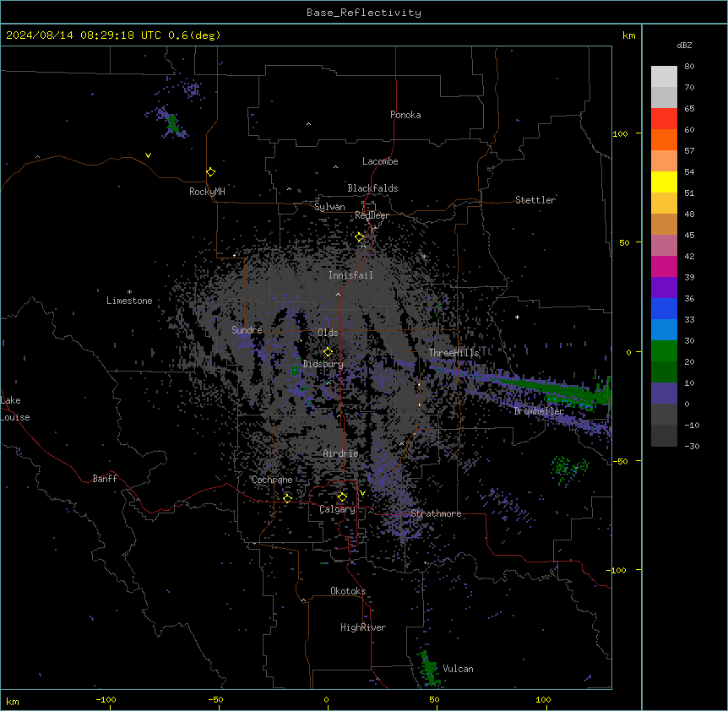728x711 pixels.
Task: Click the yellow diamond marker above Calgary label
Action: [x=342, y=497]
